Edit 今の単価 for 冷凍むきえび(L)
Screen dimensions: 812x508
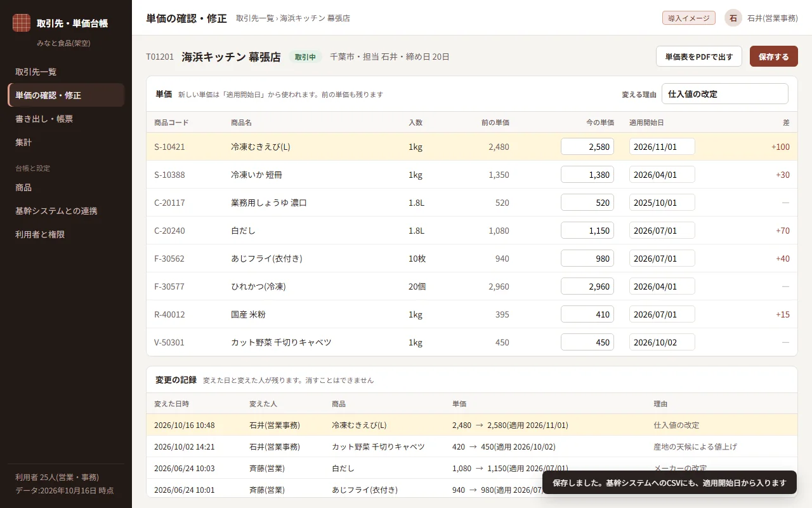point(587,147)
